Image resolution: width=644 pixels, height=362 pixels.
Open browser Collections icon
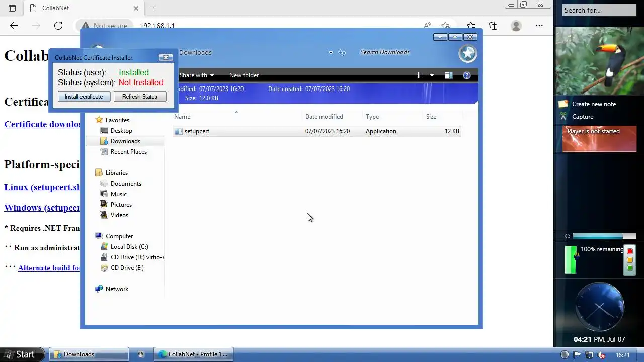click(493, 26)
